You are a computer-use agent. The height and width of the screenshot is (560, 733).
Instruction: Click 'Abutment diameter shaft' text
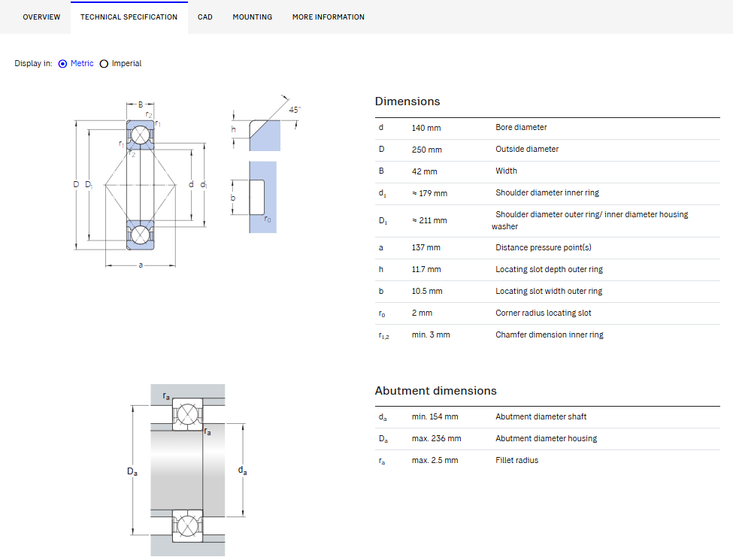(x=541, y=416)
